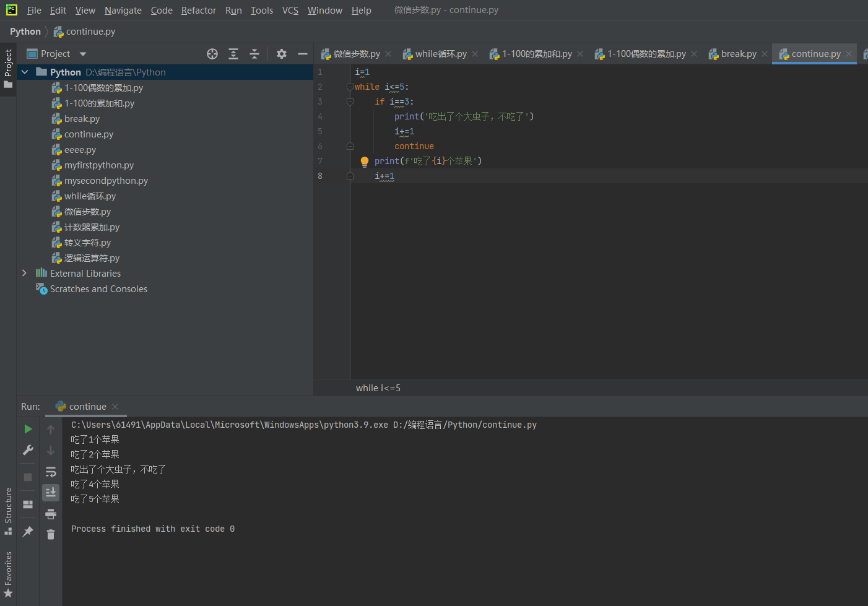
Task: Click the green Rerun button in Run panel
Action: point(28,429)
